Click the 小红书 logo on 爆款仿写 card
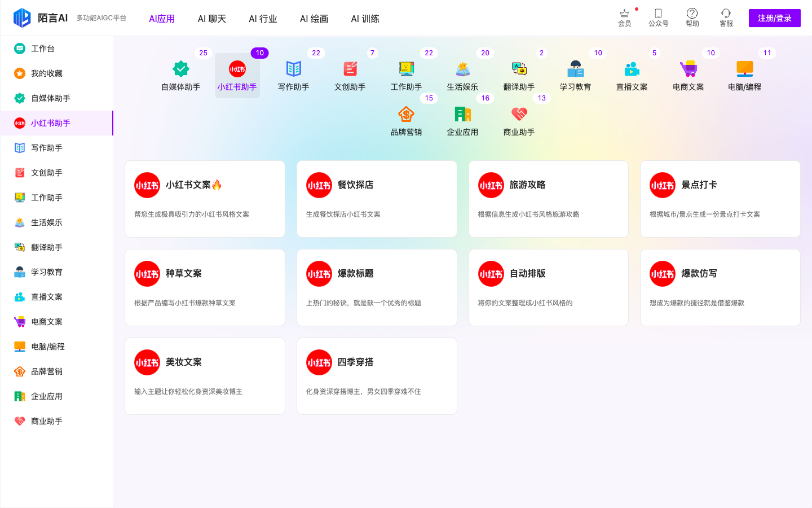The height and width of the screenshot is (508, 812). click(663, 274)
